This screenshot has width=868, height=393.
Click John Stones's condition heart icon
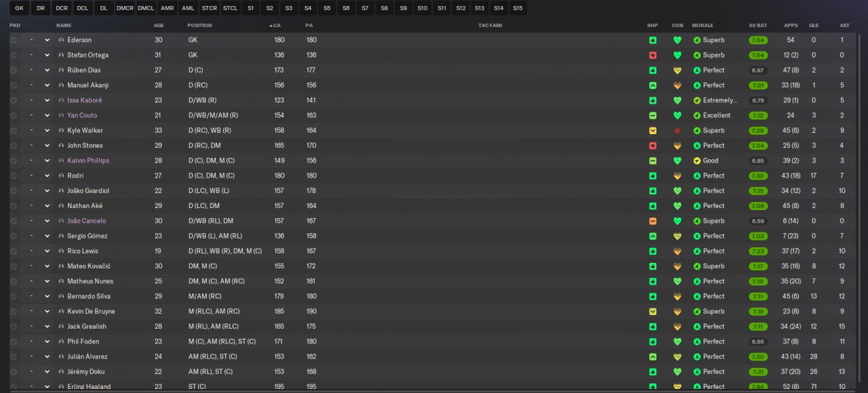677,146
